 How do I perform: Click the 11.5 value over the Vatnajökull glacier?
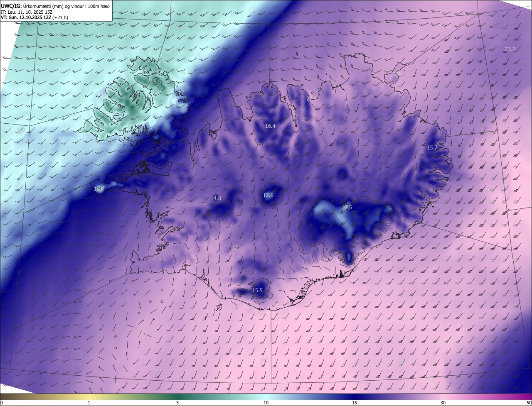tap(347, 208)
